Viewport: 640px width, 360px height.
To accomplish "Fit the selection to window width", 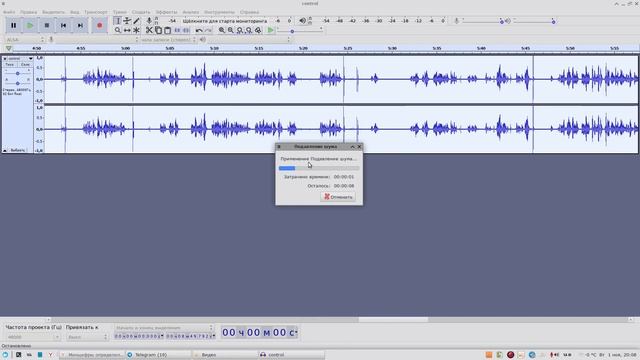I will tap(240, 30).
